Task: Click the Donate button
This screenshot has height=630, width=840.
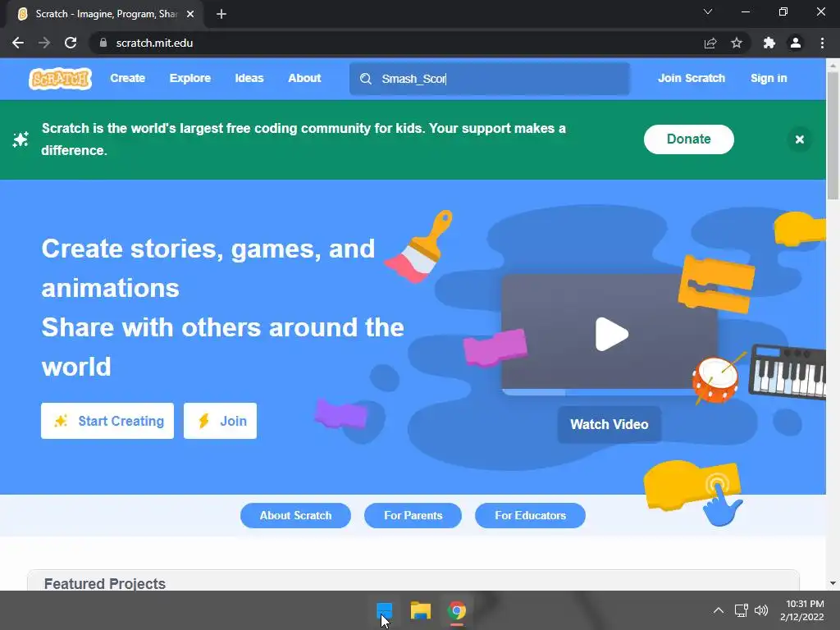Action: [x=689, y=139]
